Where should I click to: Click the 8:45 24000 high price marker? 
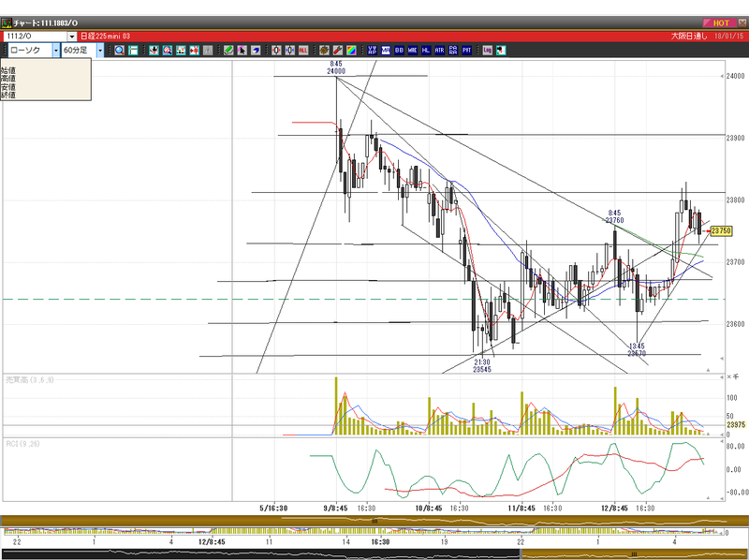point(336,67)
